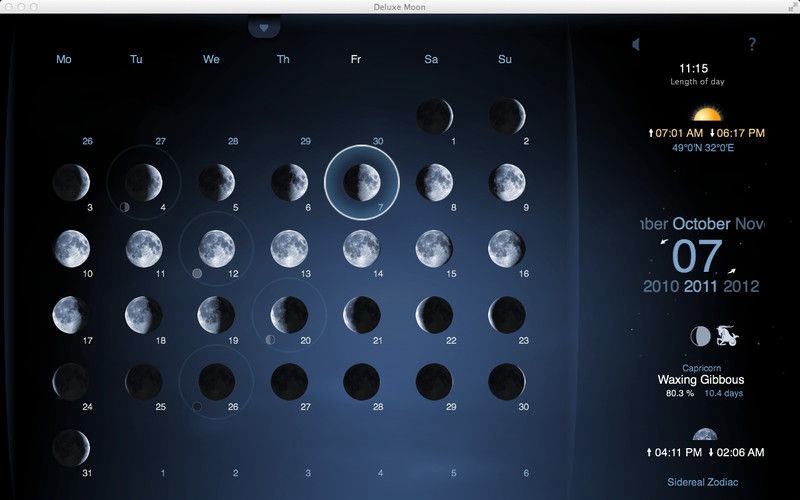Select the moon for day 18
This screenshot has height=500, width=800.
pyautogui.click(x=143, y=315)
